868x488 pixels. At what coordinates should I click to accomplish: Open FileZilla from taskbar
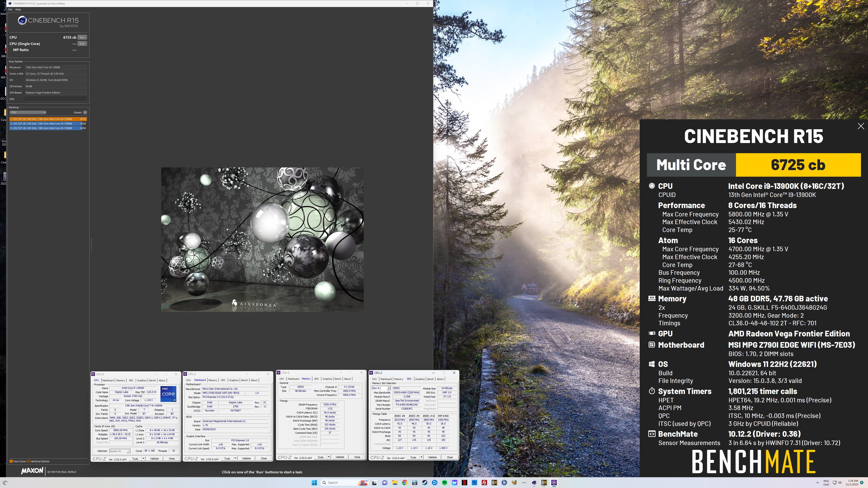(484, 483)
